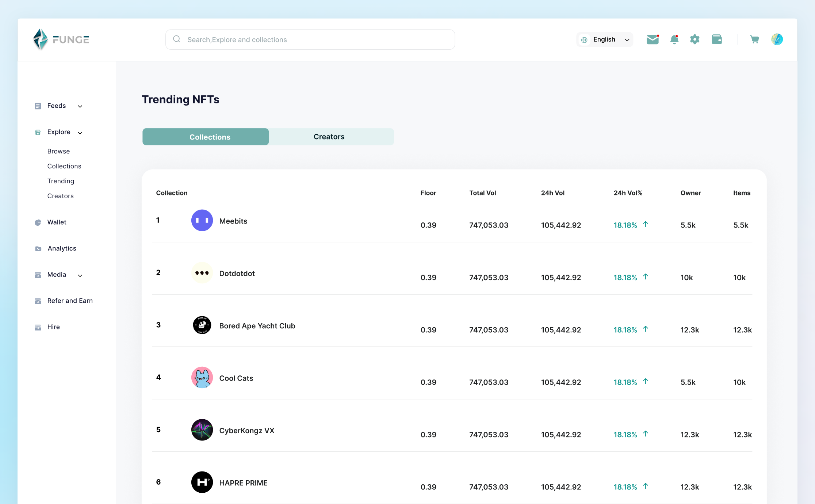Click the FUNGE logo

tap(61, 39)
